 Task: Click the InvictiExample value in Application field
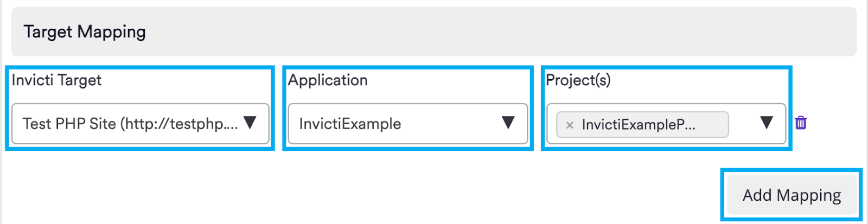point(350,124)
